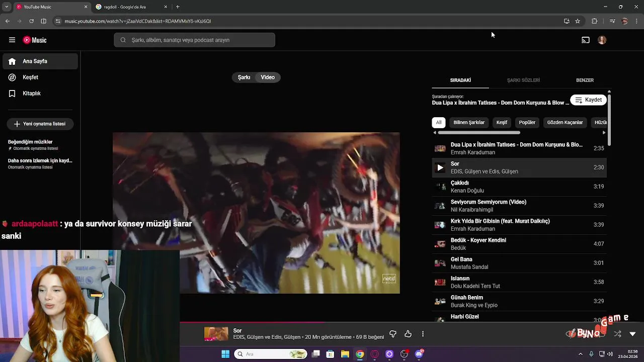Bookmark this page with the star icon
The height and width of the screenshot is (362, 644).
pyautogui.click(x=578, y=21)
